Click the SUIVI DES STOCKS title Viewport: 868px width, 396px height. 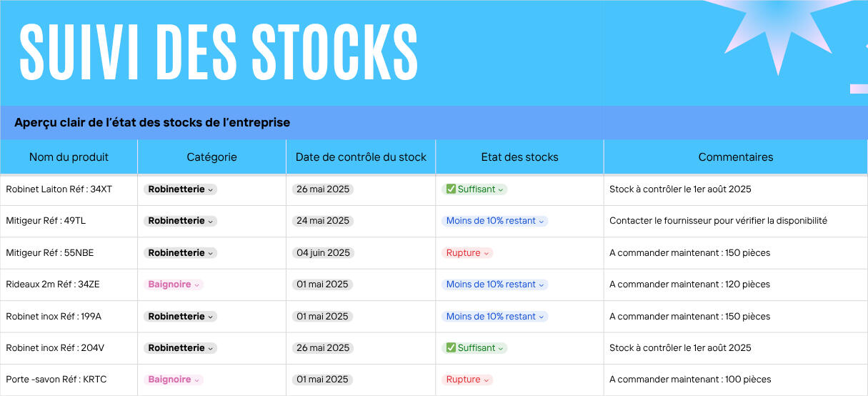(x=218, y=53)
